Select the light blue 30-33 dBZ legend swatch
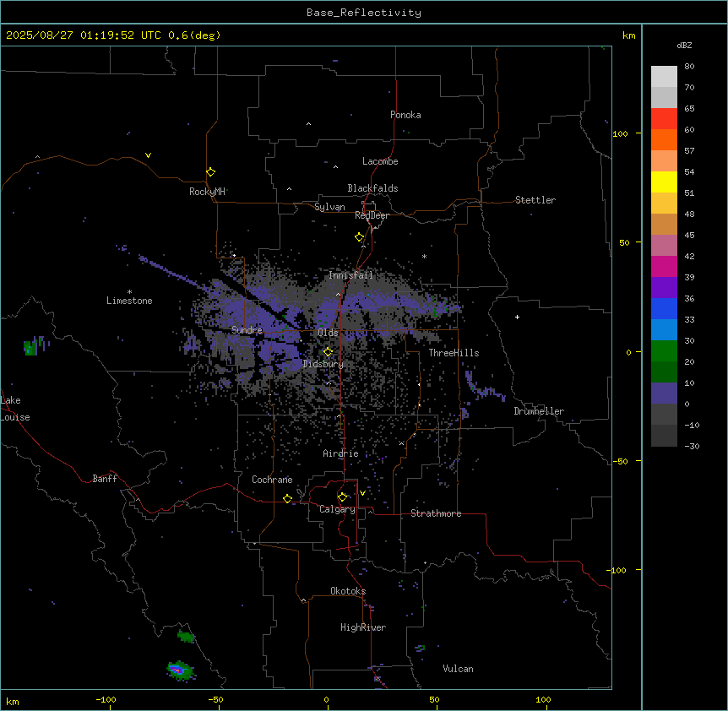 click(664, 330)
